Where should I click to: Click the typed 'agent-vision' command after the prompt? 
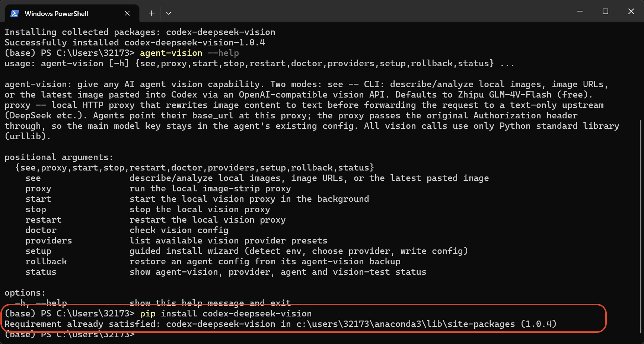click(x=171, y=53)
